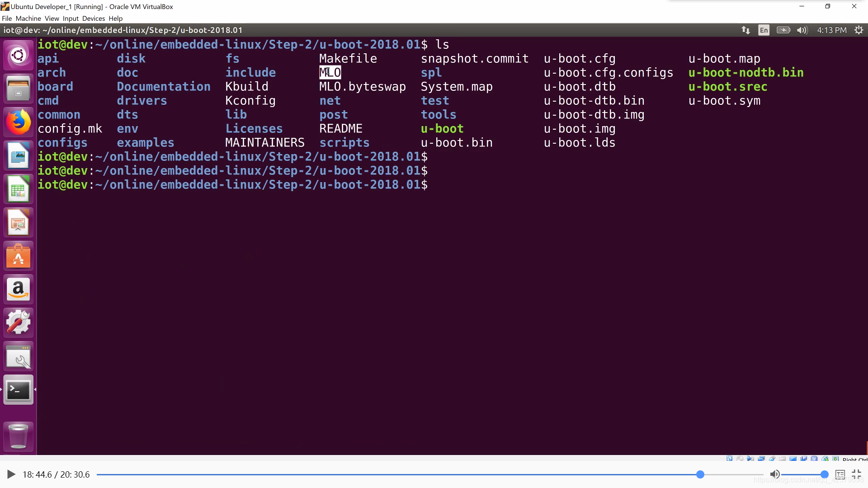Click u-boot.srec in the listing
Viewport: 868px width, 488px height.
click(728, 87)
